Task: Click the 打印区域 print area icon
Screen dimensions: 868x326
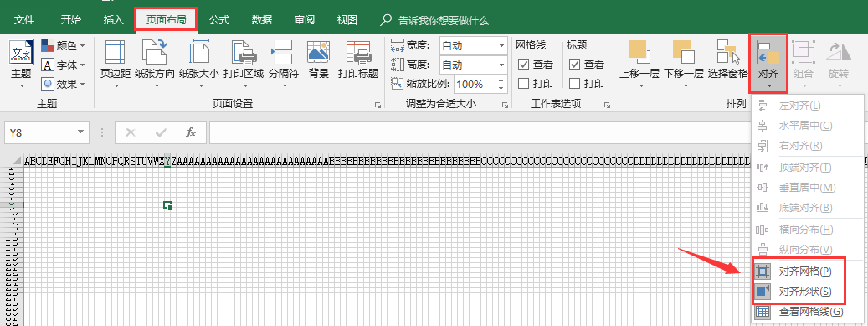Action: click(244, 52)
